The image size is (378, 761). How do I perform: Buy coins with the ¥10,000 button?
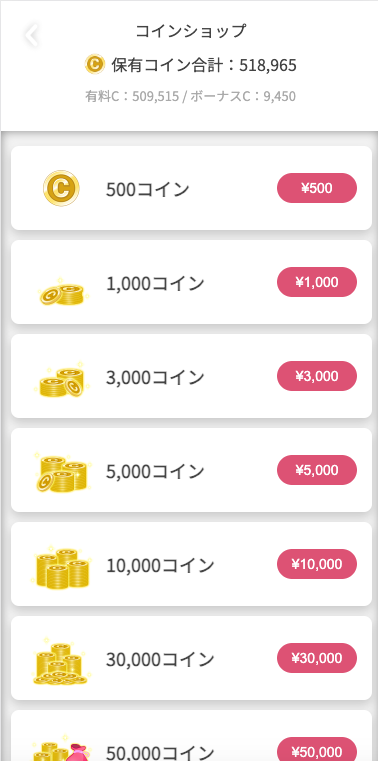coord(317,564)
